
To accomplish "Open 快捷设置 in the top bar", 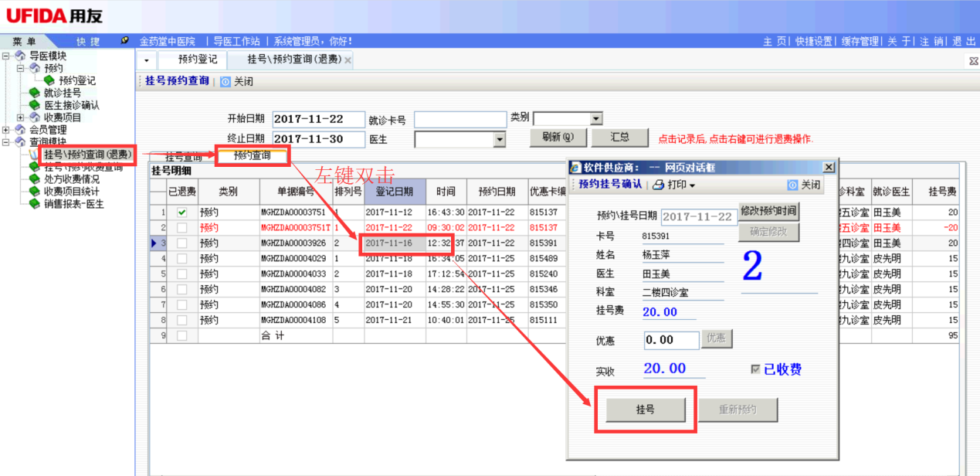I will [x=814, y=41].
